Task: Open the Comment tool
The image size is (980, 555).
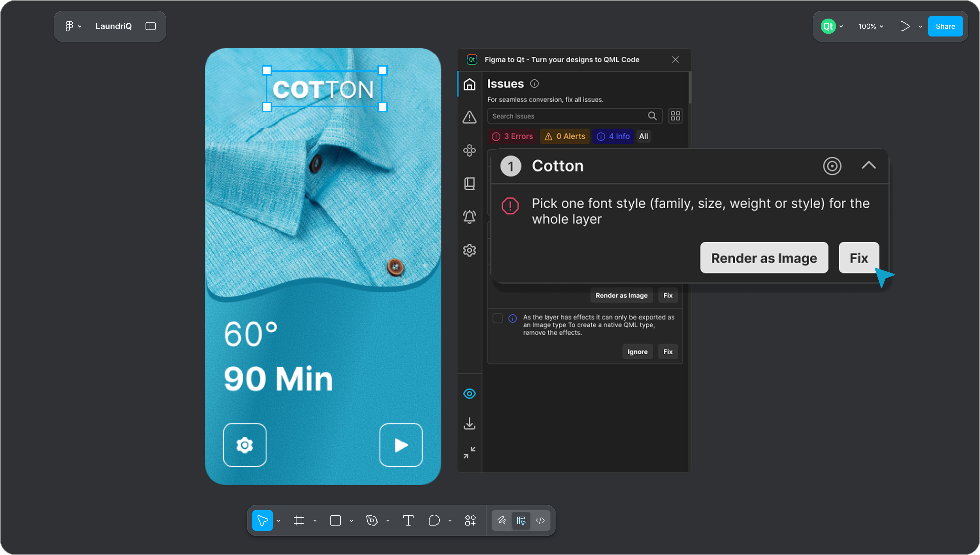Action: tap(434, 520)
